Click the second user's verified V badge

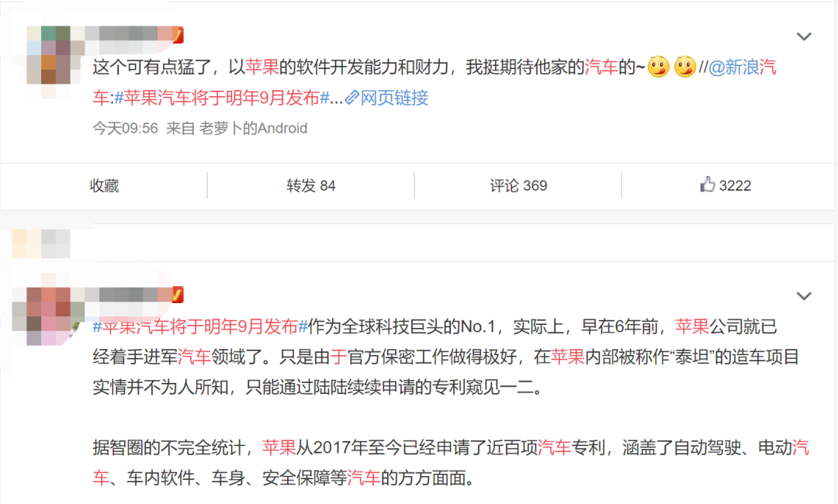[x=178, y=295]
